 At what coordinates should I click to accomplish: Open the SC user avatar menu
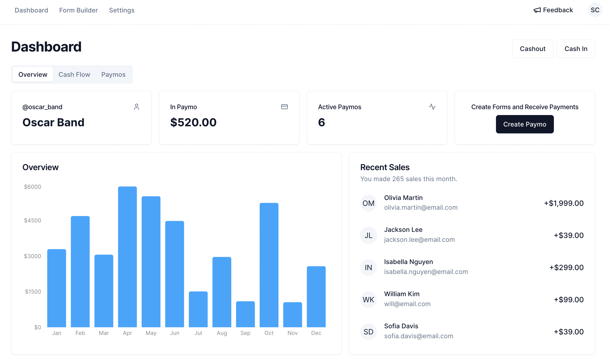pos(595,10)
